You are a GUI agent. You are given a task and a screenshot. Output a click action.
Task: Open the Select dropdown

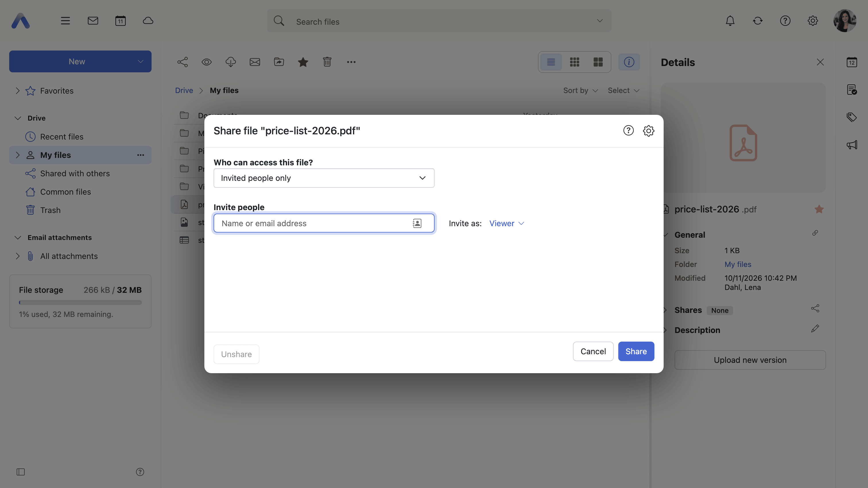click(623, 90)
